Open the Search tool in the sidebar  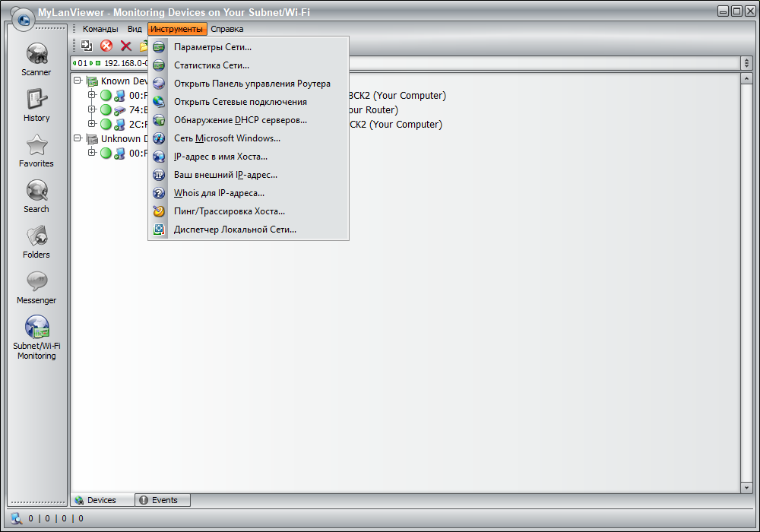pos(36,196)
